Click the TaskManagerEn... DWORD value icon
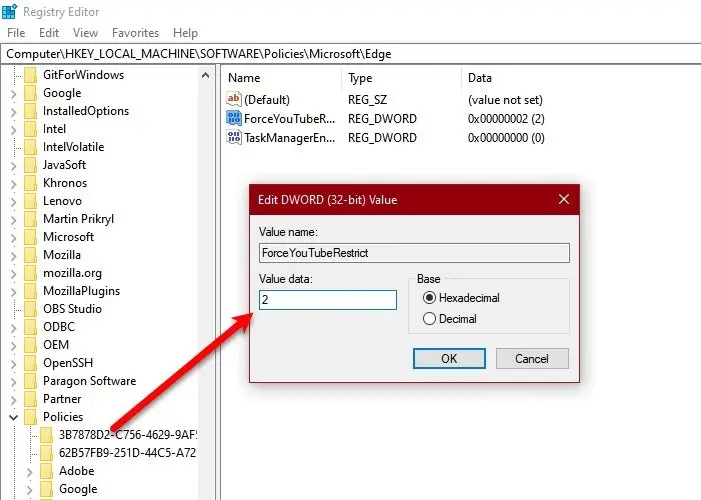This screenshot has height=500, width=701. point(234,137)
